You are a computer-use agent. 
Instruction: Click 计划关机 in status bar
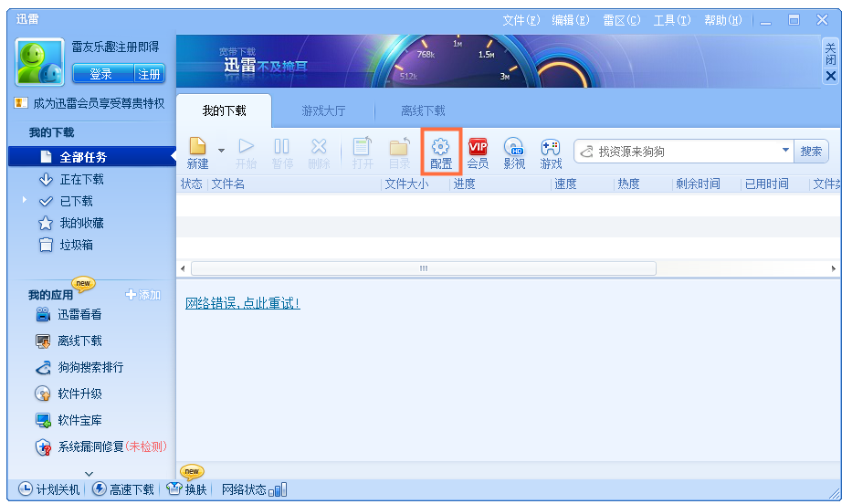[x=49, y=489]
